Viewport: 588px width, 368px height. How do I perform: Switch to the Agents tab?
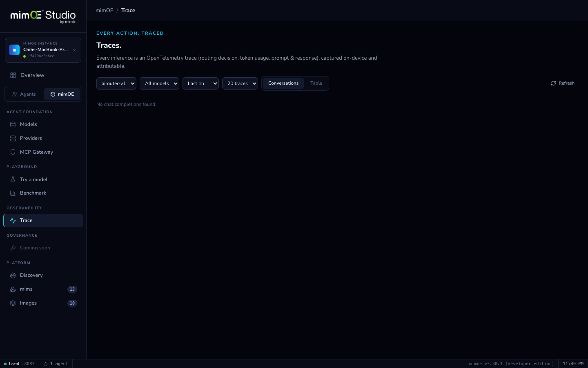point(24,94)
